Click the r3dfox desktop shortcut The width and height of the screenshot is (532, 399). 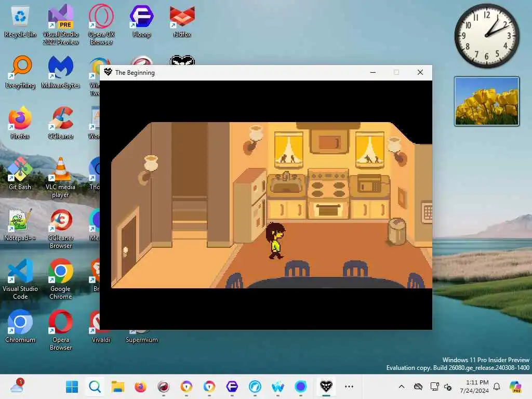[x=182, y=21]
